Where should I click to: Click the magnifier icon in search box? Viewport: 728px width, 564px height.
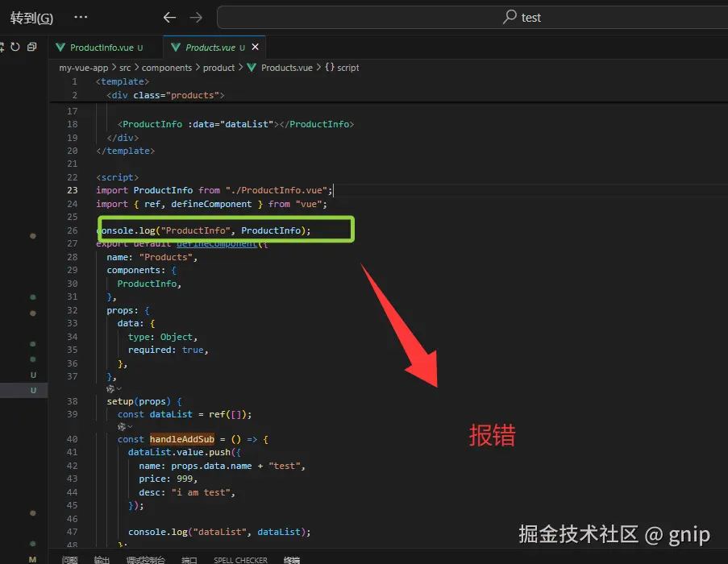(510, 17)
